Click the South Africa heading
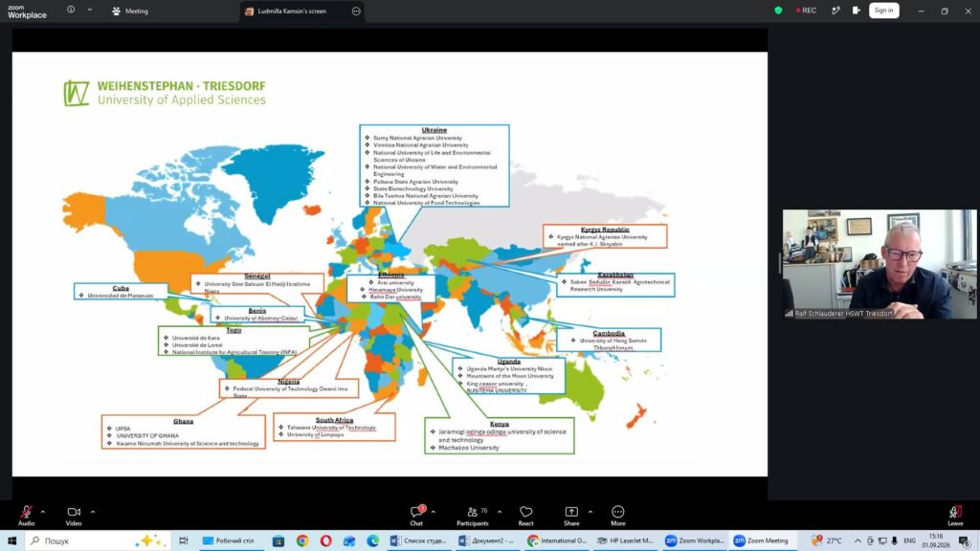The image size is (980, 551). point(334,420)
